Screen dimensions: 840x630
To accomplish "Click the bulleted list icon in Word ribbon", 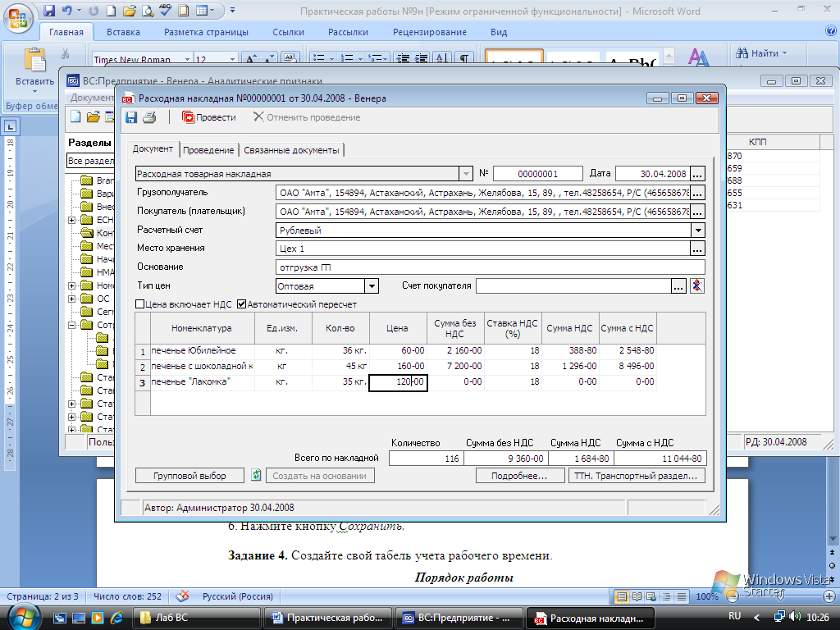I will click(x=319, y=58).
